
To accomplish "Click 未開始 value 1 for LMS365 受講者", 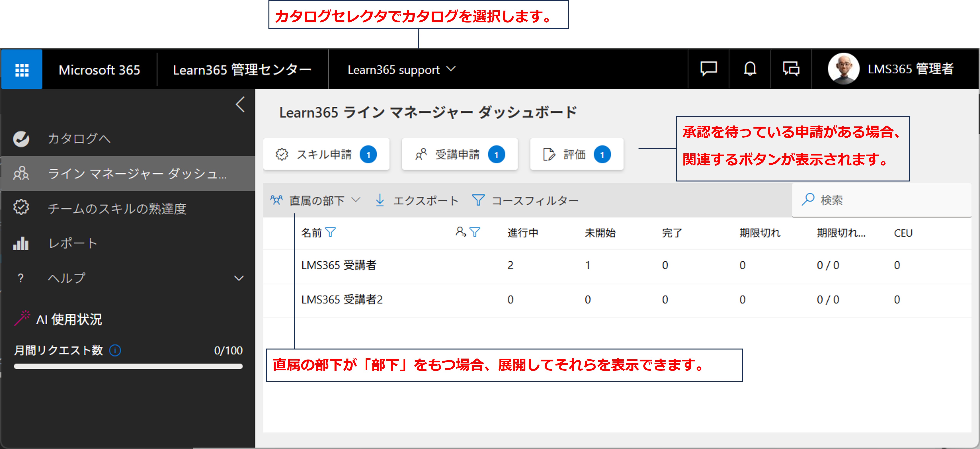I will pyautogui.click(x=588, y=265).
